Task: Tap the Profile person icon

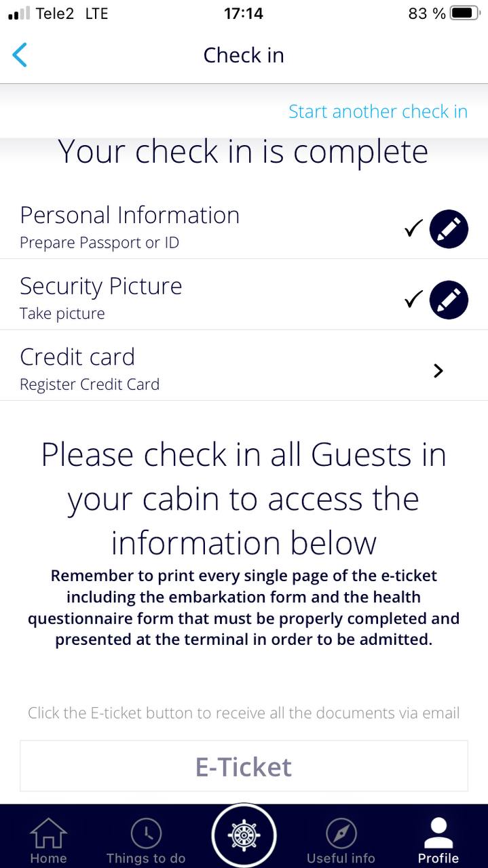Action: click(x=438, y=833)
